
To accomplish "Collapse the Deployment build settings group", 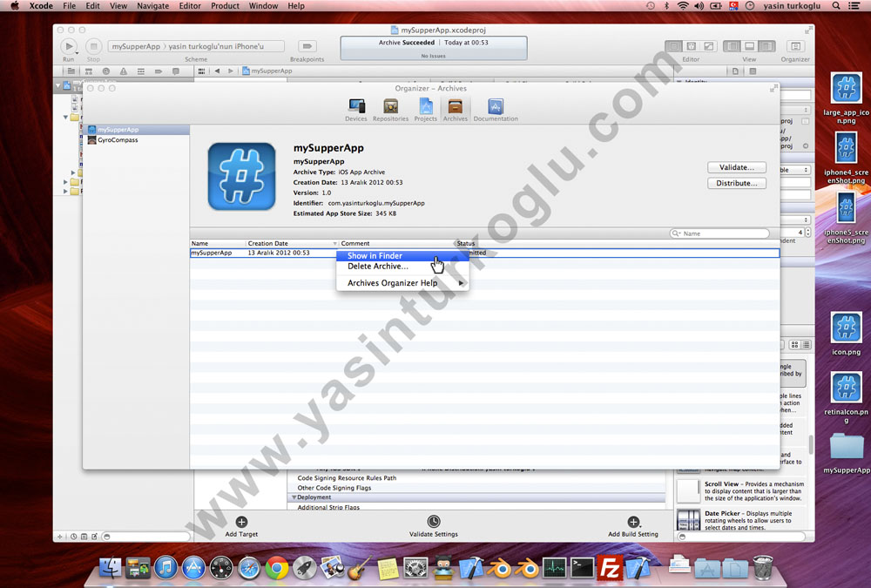I will pos(294,497).
